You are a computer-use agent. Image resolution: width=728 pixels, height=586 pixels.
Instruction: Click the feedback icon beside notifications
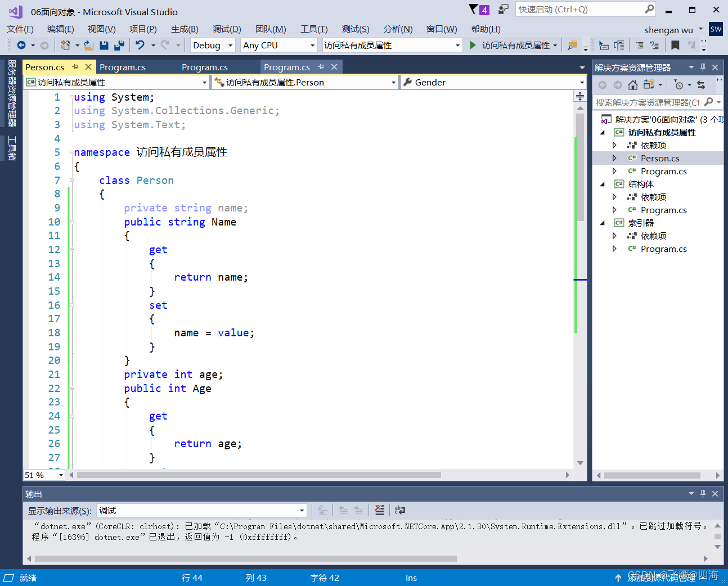pos(504,9)
